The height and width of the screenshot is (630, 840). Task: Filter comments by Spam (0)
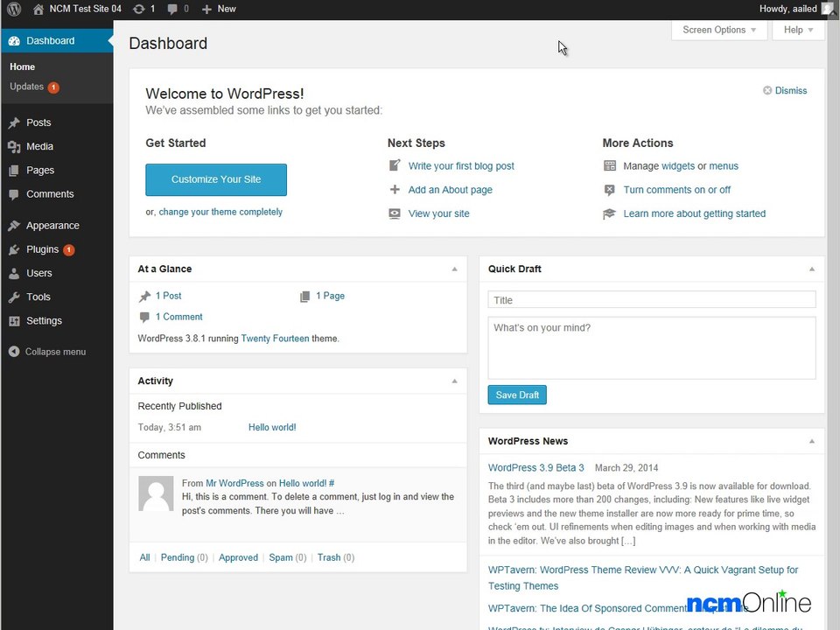(x=288, y=557)
